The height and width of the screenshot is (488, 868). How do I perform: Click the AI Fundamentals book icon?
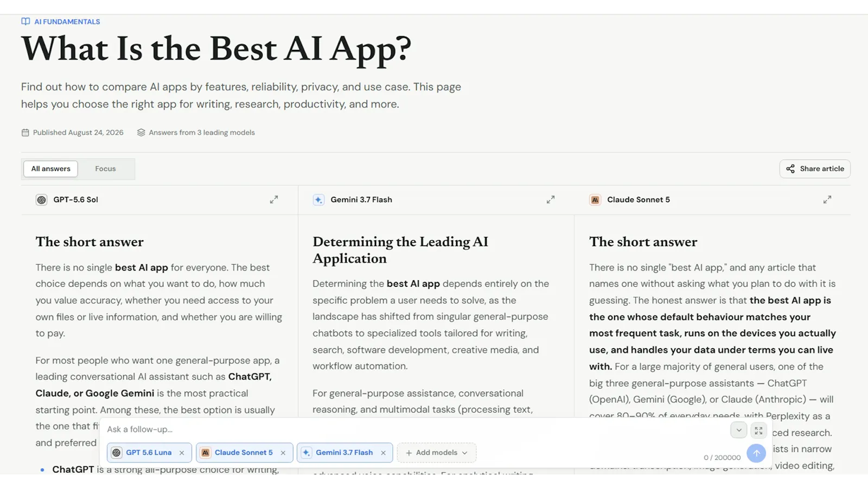(x=25, y=22)
